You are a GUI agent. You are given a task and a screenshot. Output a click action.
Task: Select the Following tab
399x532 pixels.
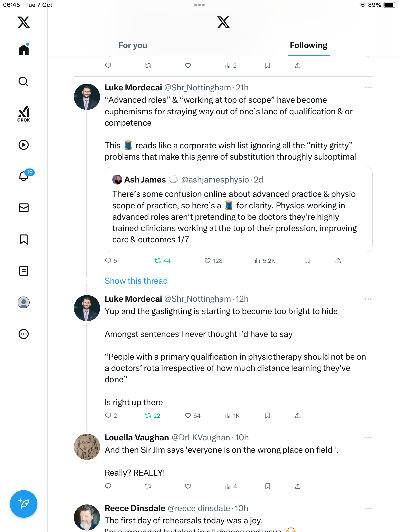click(309, 45)
